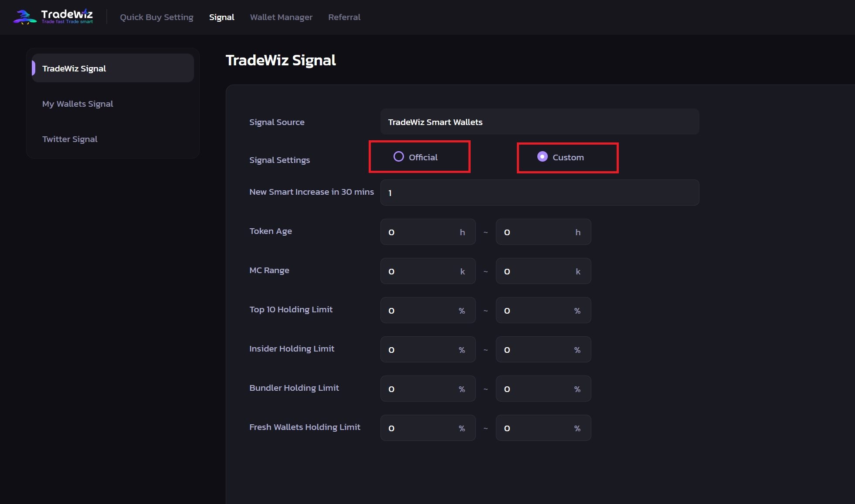855x504 pixels.
Task: Open My Wallets Signal in sidebar
Action: [x=78, y=104]
